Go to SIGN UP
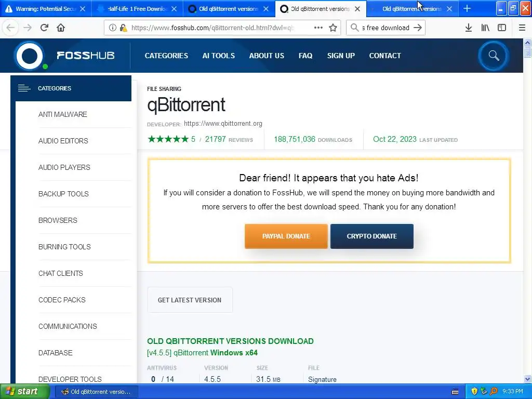Screen dimensions: 532x399 click(x=341, y=56)
